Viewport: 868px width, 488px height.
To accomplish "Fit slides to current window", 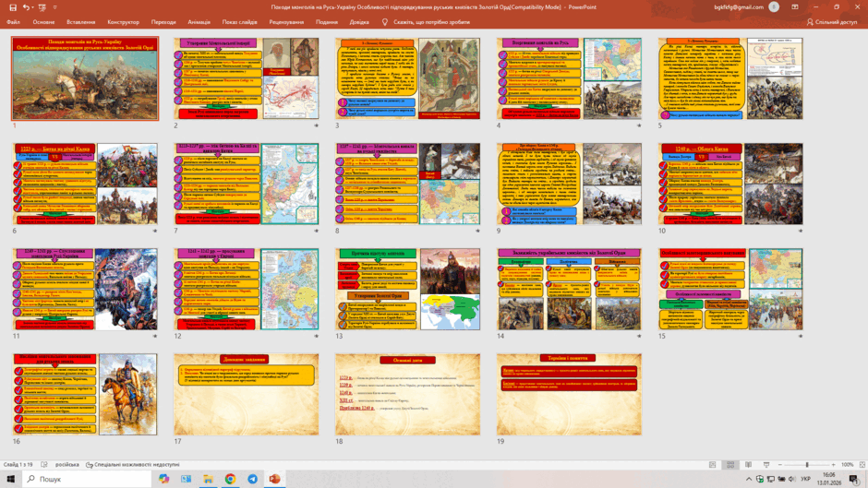I will pos(862,465).
